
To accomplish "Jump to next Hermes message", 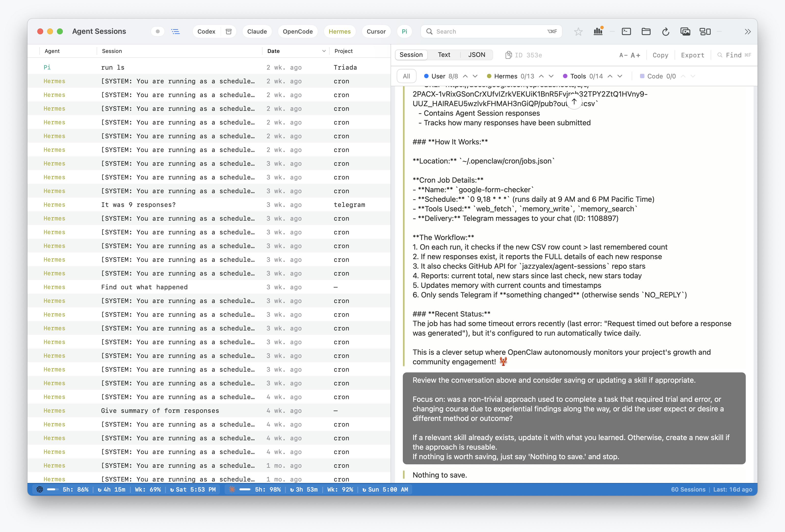I will [551, 76].
